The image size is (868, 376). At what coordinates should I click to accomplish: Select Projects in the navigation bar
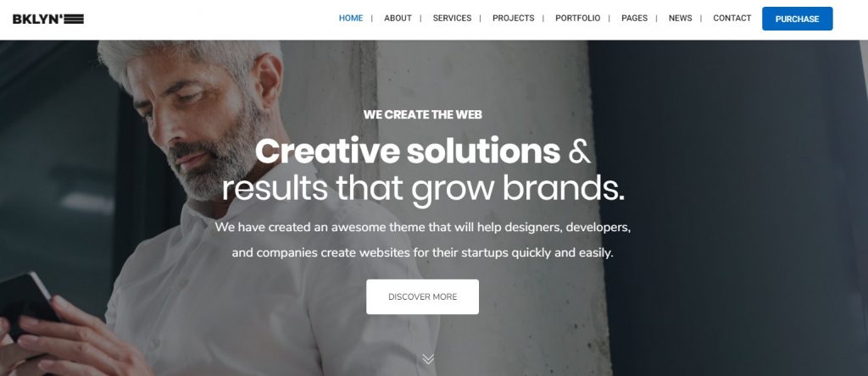pyautogui.click(x=513, y=19)
